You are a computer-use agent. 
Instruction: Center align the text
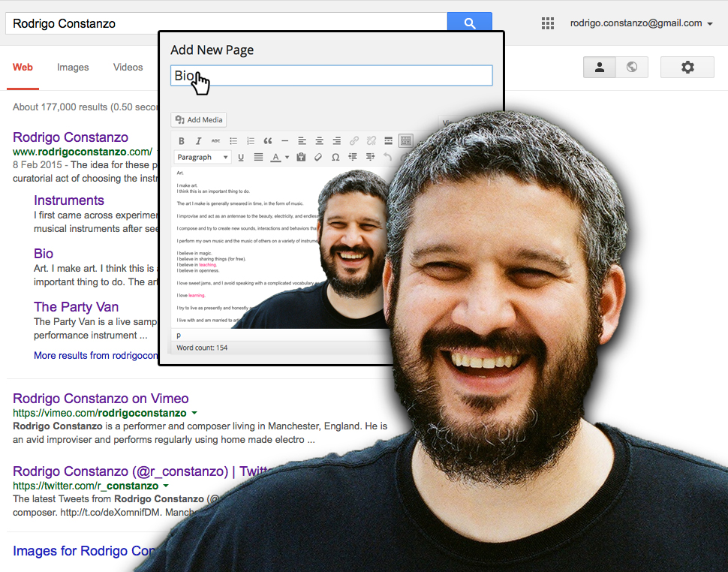pos(319,141)
